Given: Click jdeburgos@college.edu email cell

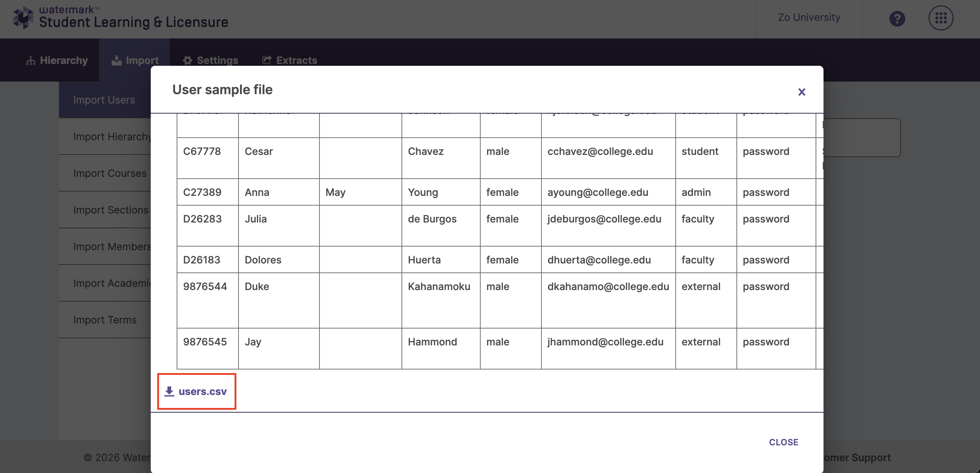Looking at the screenshot, I should click(608, 226).
